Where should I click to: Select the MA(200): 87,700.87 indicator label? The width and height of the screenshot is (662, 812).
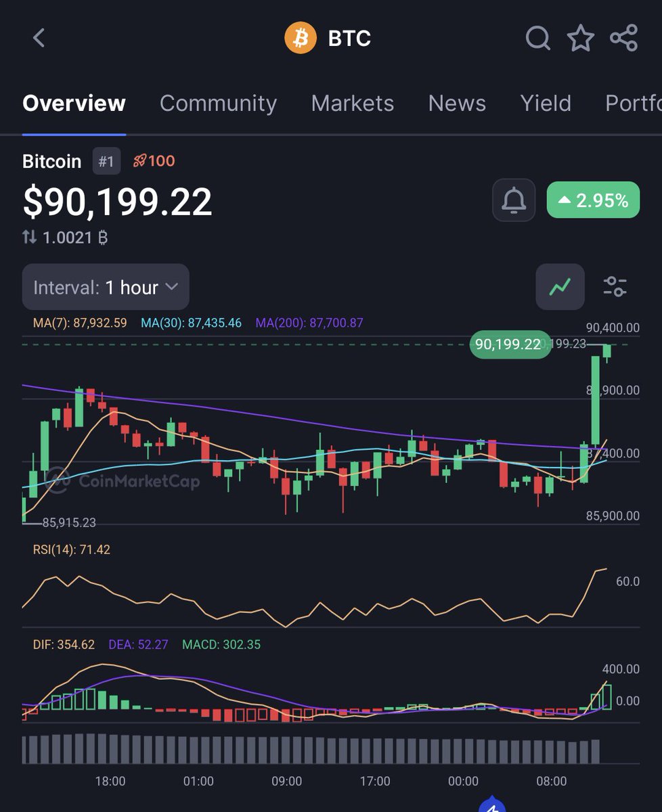309,323
